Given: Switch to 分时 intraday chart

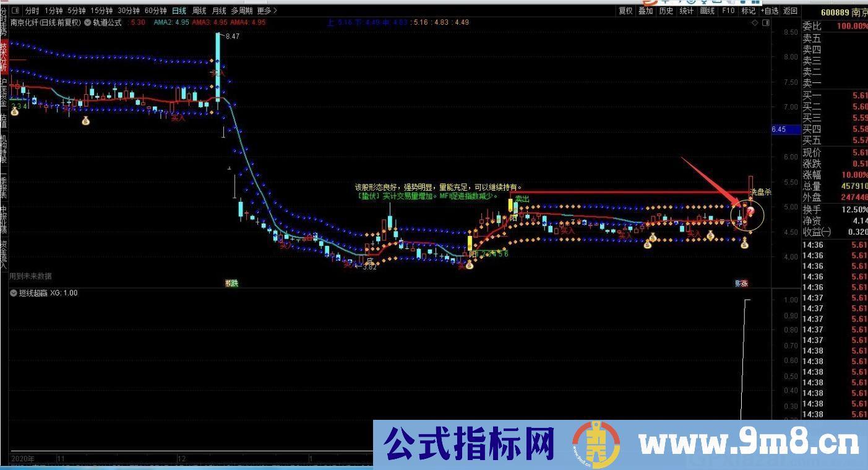Looking at the screenshot, I should click(32, 11).
